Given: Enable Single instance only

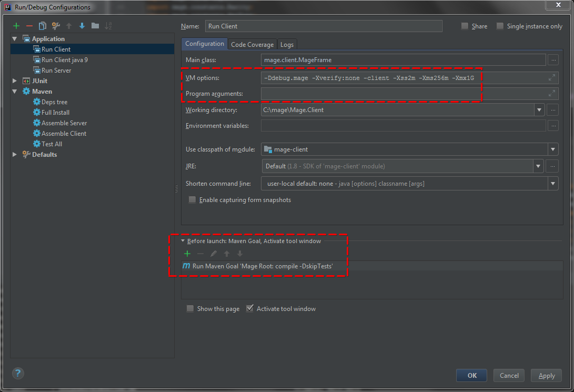Looking at the screenshot, I should click(500, 26).
